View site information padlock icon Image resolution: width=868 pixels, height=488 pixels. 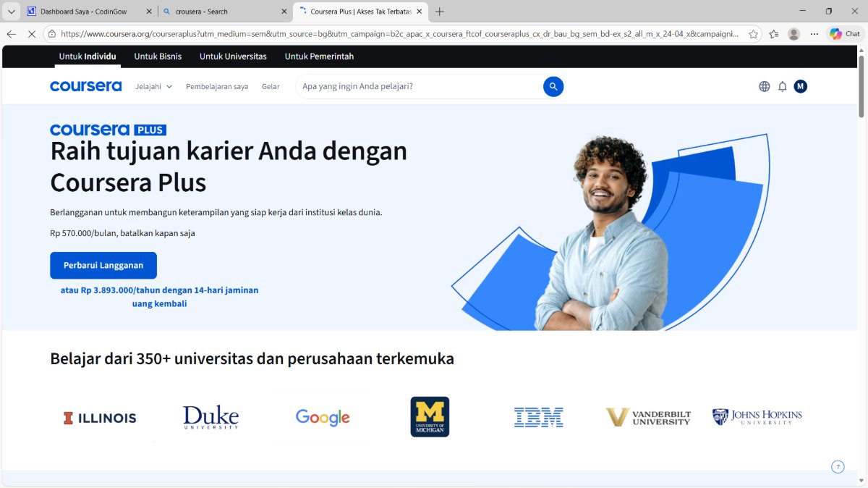tap(51, 34)
